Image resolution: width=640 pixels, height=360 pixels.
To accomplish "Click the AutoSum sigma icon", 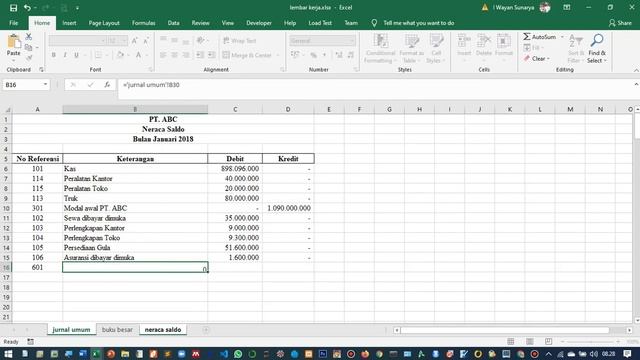I will click(x=527, y=37).
